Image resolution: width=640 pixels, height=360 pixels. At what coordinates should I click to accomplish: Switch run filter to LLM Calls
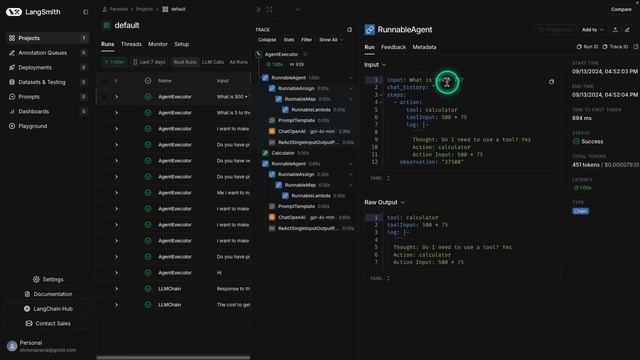(x=213, y=62)
